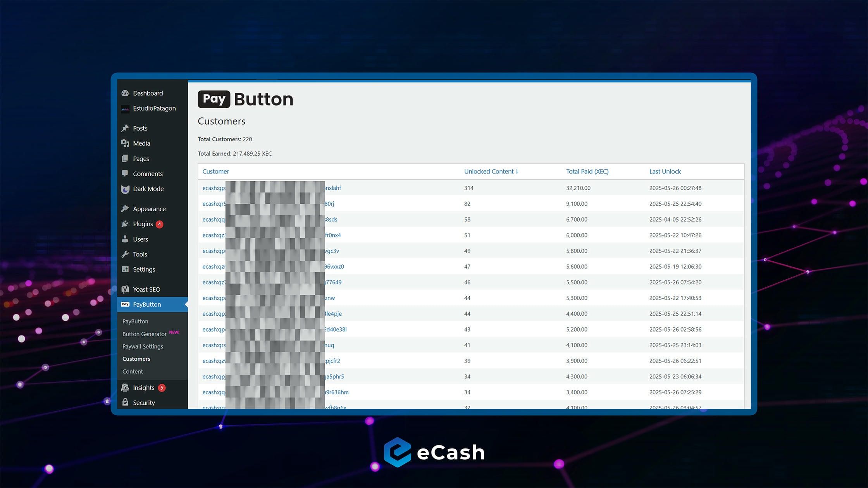Open the Users menu item

coord(140,239)
